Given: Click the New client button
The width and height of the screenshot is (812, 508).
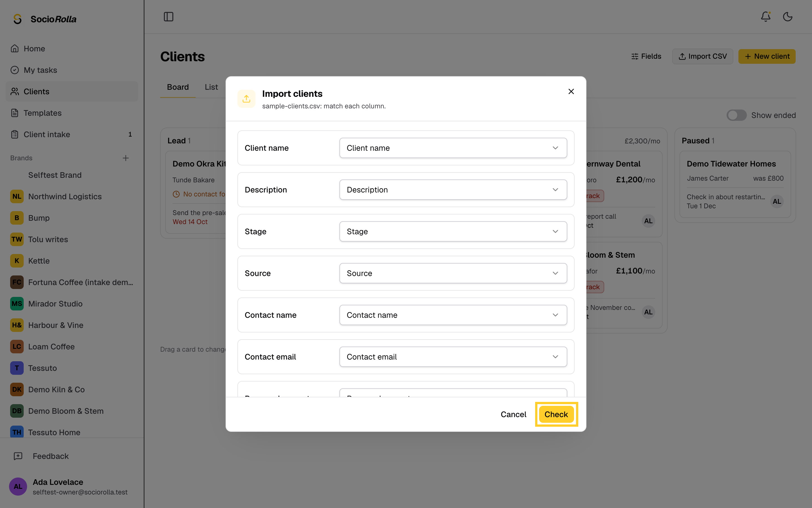Looking at the screenshot, I should tap(767, 56).
